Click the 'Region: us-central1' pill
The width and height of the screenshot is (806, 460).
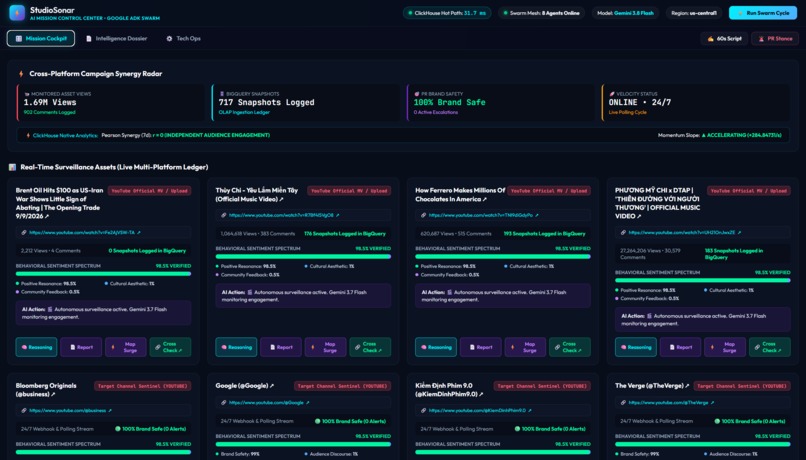pyautogui.click(x=693, y=13)
